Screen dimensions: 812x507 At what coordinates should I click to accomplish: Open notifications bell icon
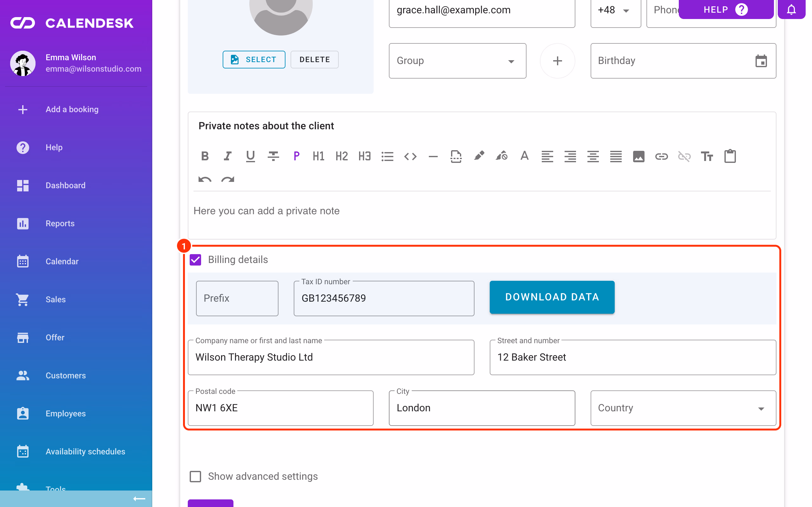tap(791, 10)
